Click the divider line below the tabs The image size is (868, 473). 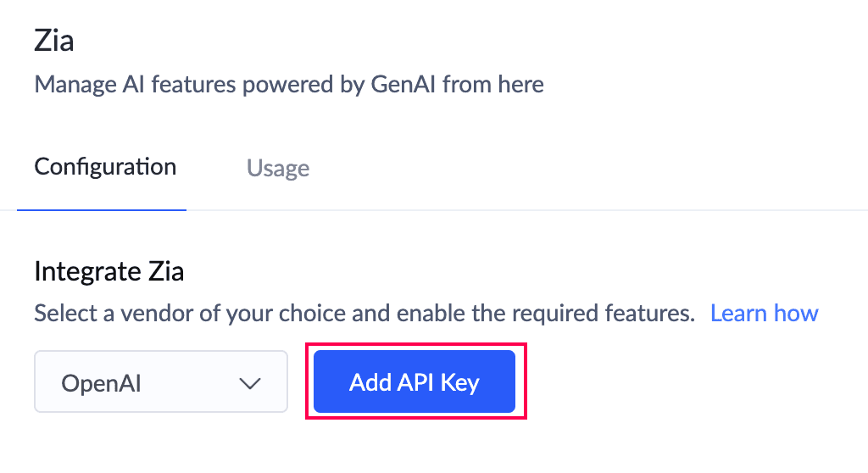(x=526, y=210)
